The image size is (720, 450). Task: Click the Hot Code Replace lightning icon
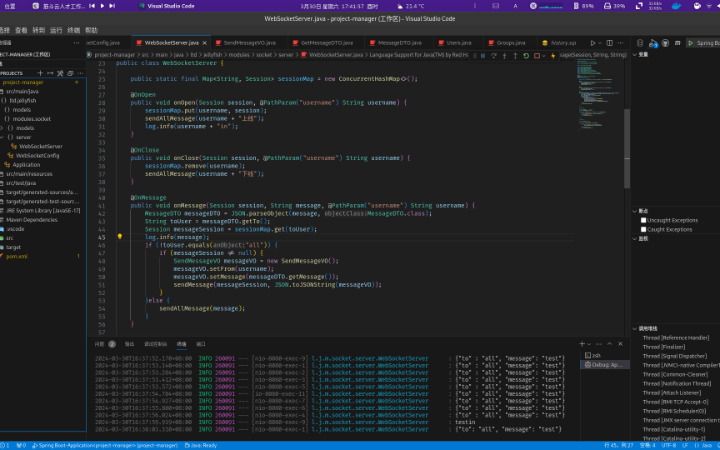tap(553, 56)
